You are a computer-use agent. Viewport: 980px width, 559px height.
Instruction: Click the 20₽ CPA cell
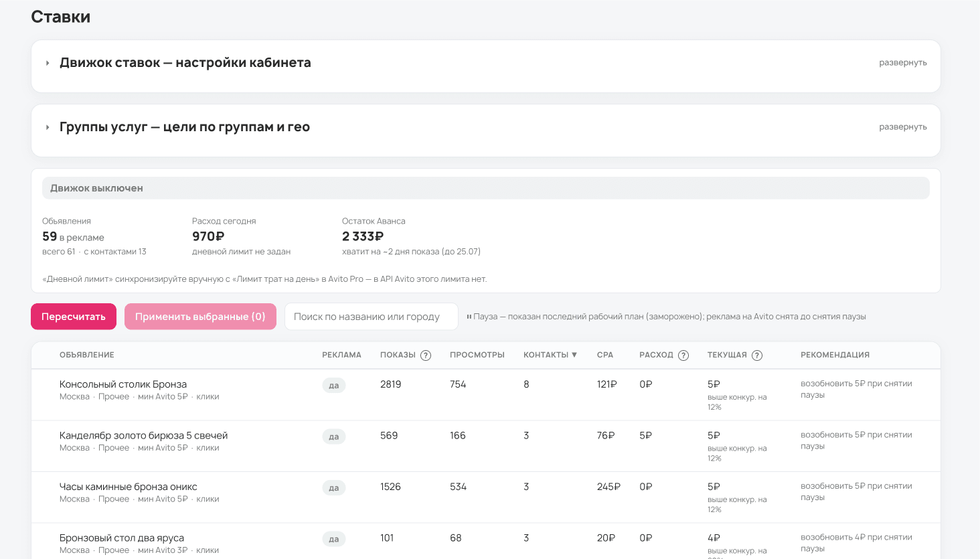(606, 538)
